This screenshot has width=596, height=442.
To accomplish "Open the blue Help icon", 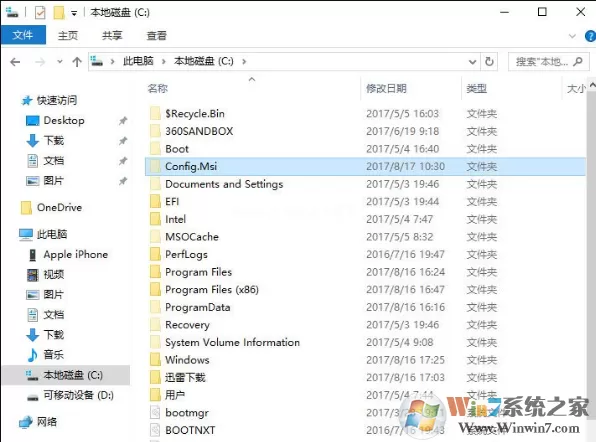I will 591,36.
